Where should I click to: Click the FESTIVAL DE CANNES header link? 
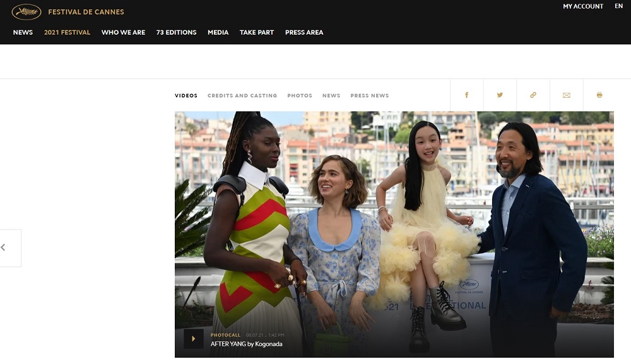point(86,11)
